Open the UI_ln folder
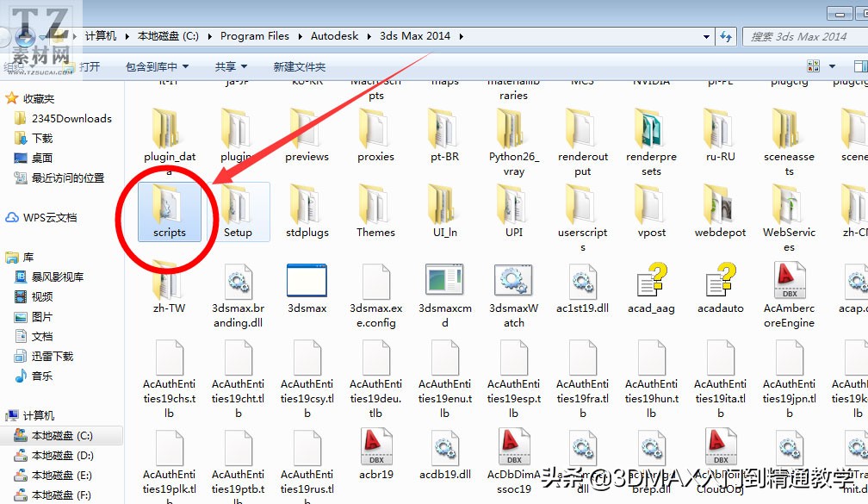 coord(444,212)
